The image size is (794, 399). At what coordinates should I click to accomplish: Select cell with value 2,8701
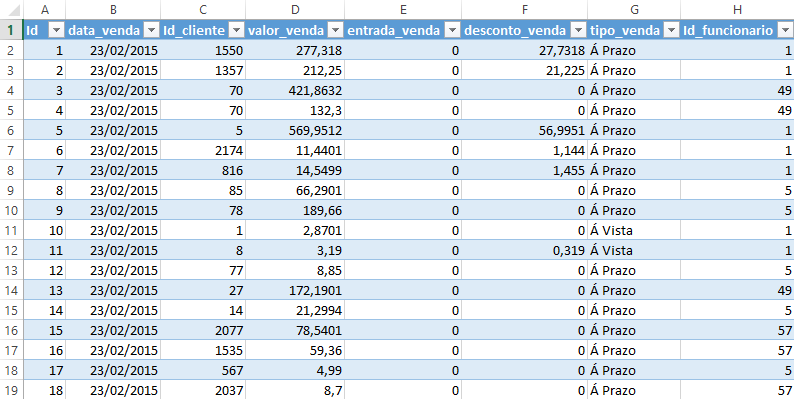click(295, 230)
